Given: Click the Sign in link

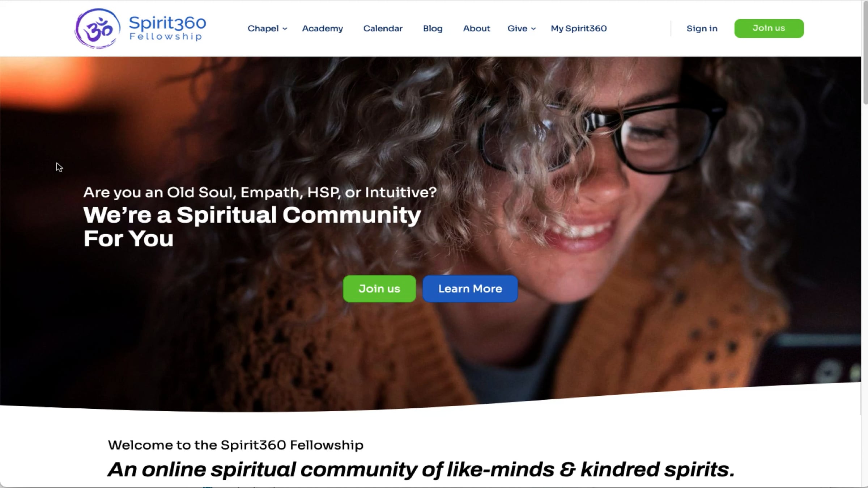Looking at the screenshot, I should tap(702, 28).
